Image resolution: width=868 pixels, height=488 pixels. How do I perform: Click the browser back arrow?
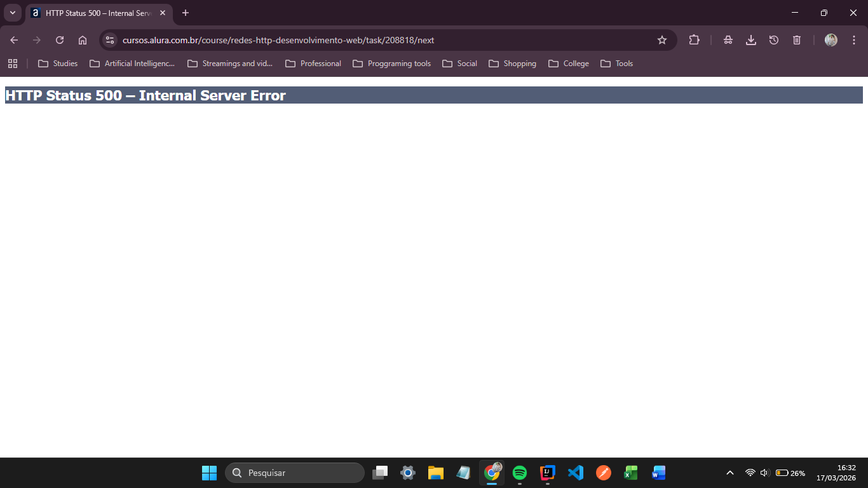(x=14, y=40)
